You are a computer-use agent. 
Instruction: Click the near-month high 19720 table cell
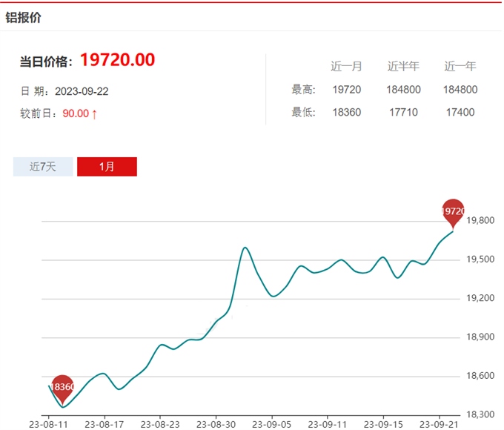pyautogui.click(x=347, y=90)
